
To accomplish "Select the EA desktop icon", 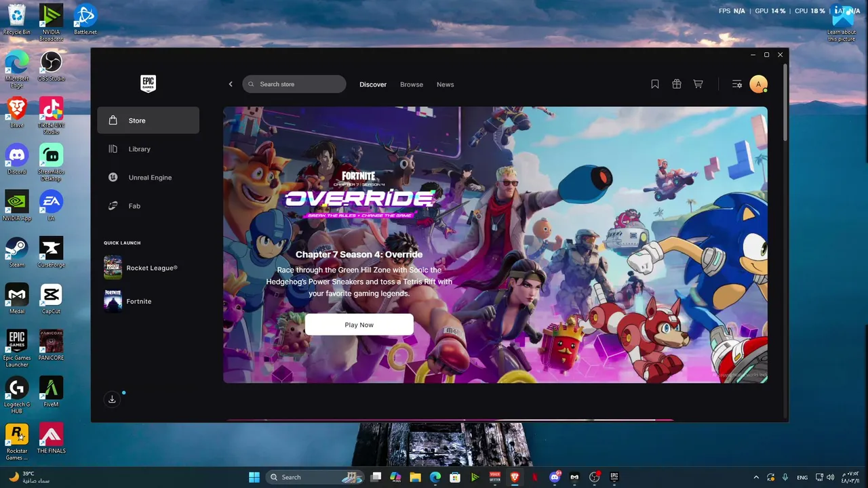I will pyautogui.click(x=51, y=206).
